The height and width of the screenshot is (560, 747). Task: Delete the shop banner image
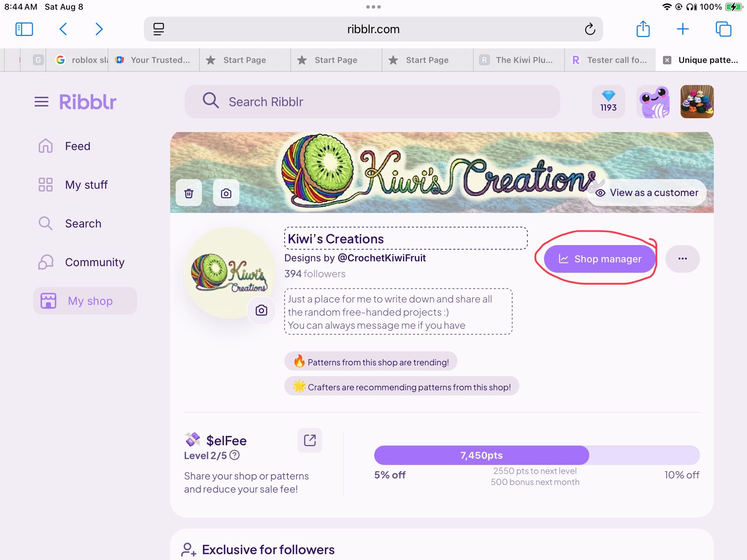tap(189, 193)
